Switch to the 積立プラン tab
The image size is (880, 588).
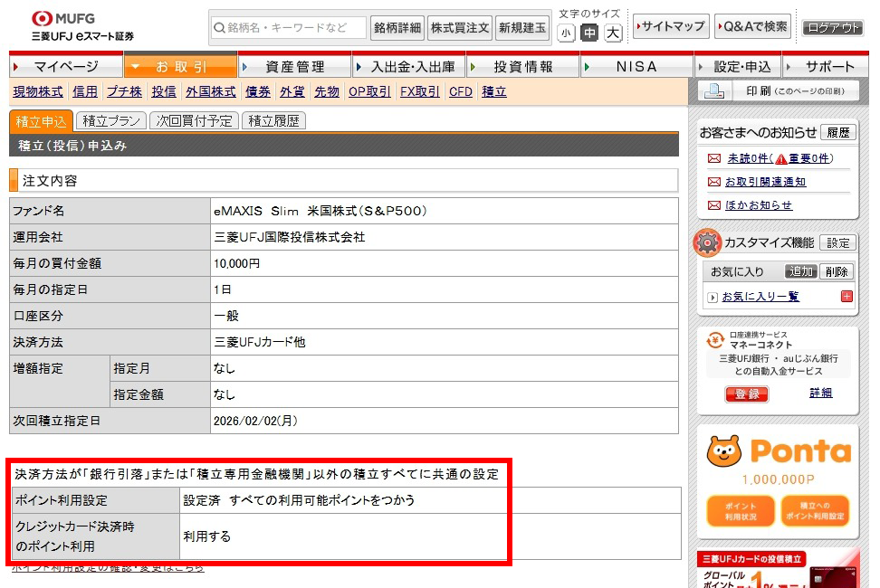point(111,121)
